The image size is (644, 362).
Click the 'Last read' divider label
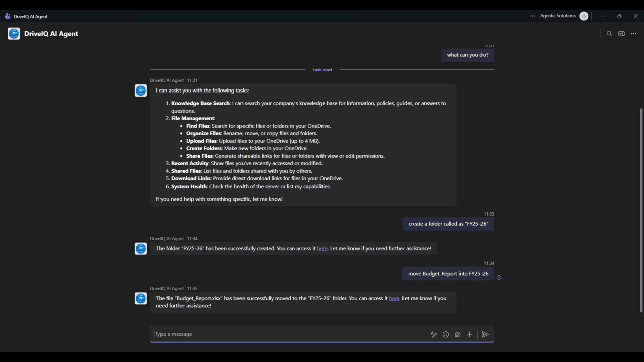[x=322, y=70]
